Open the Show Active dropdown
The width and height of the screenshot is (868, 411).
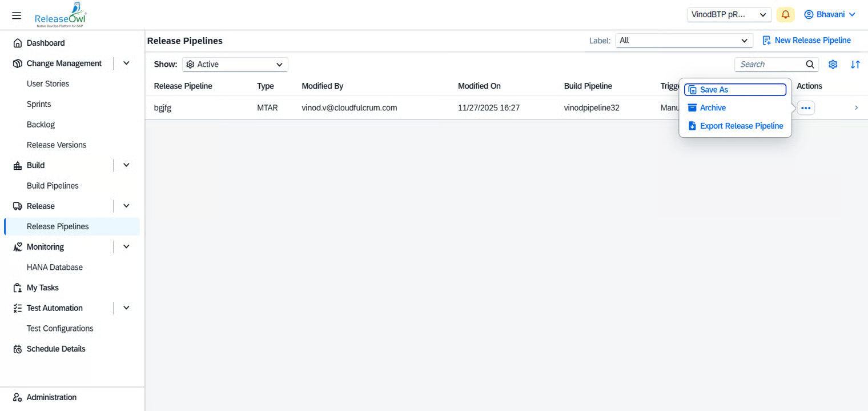point(235,65)
